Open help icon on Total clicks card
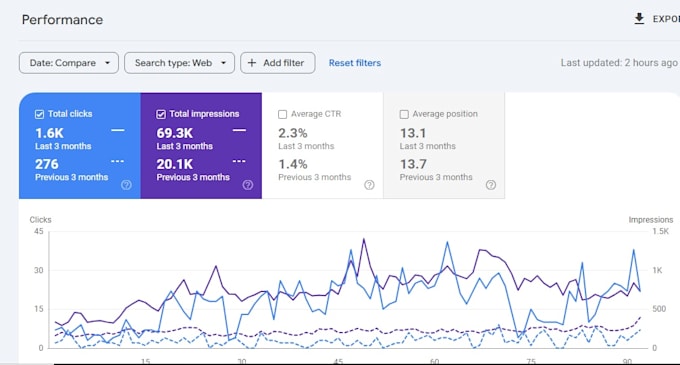 [x=126, y=185]
